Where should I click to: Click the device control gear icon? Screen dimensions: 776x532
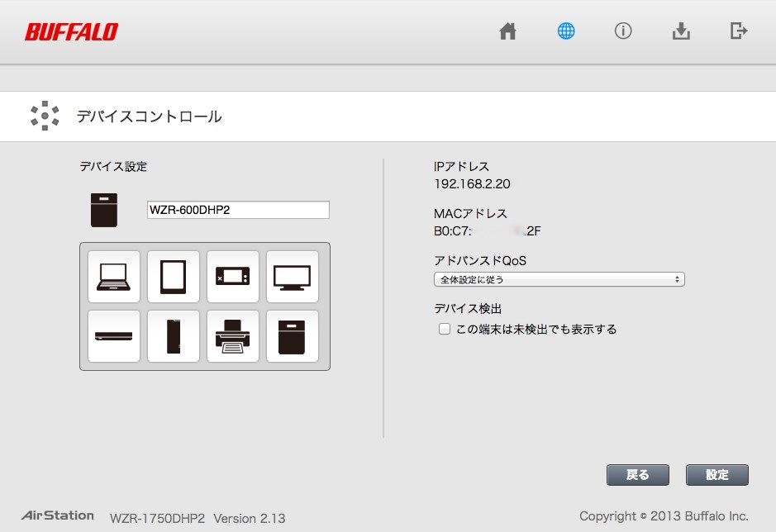[x=45, y=116]
